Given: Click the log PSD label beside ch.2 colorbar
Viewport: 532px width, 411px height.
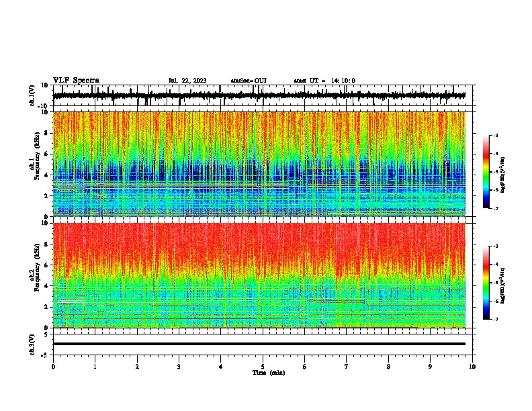Looking at the screenshot, I should pos(503,285).
